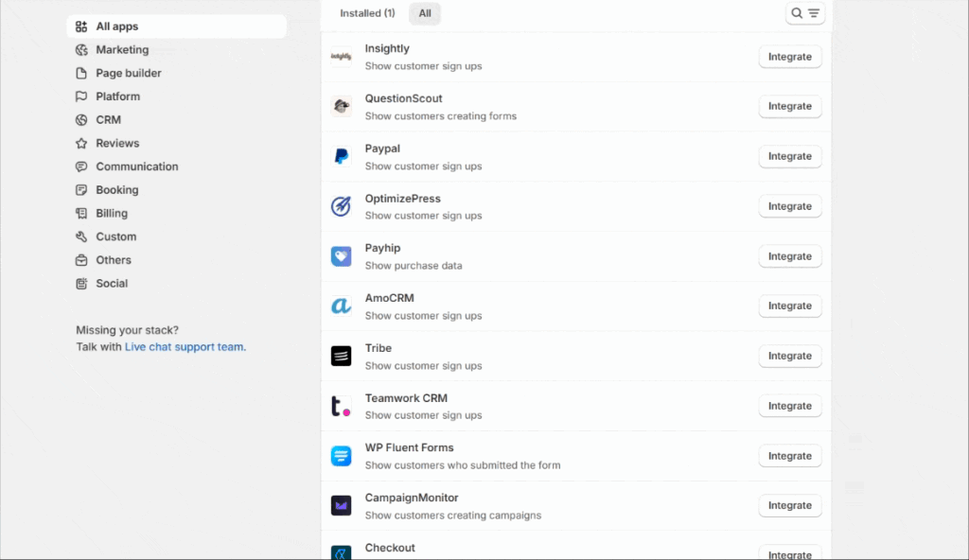Viewport: 969px width, 560px height.
Task: Integrate the Payhip app
Action: tap(790, 256)
